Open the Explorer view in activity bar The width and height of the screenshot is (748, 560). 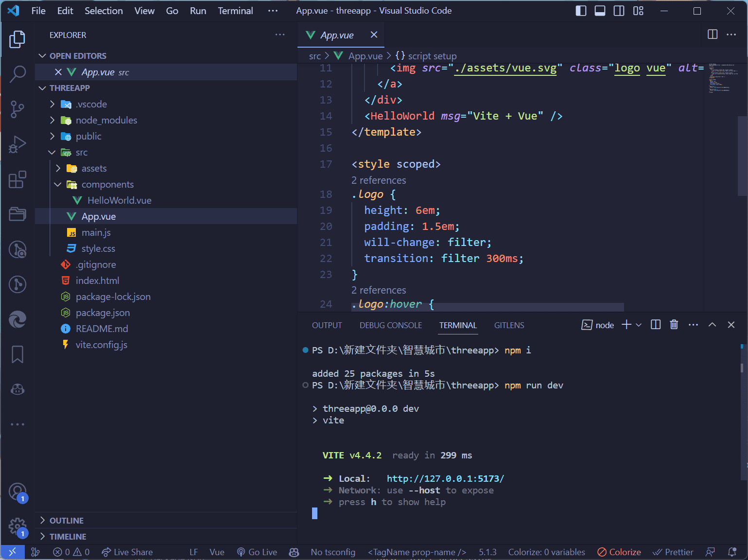click(x=17, y=39)
